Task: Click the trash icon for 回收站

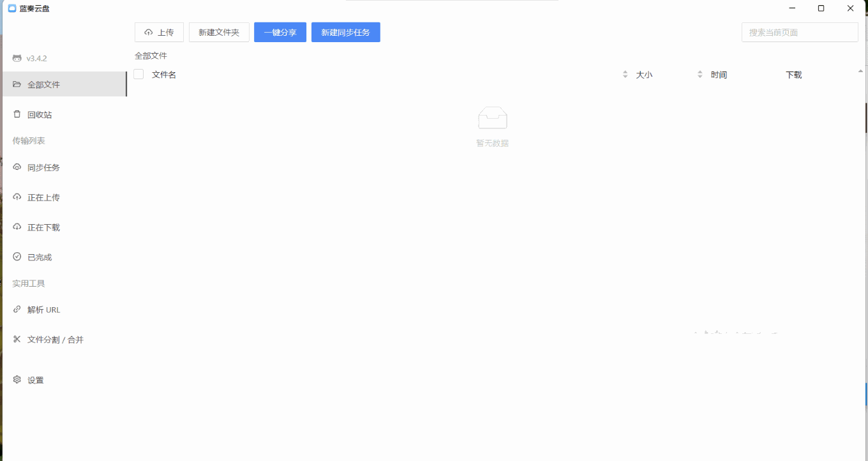Action: point(17,114)
